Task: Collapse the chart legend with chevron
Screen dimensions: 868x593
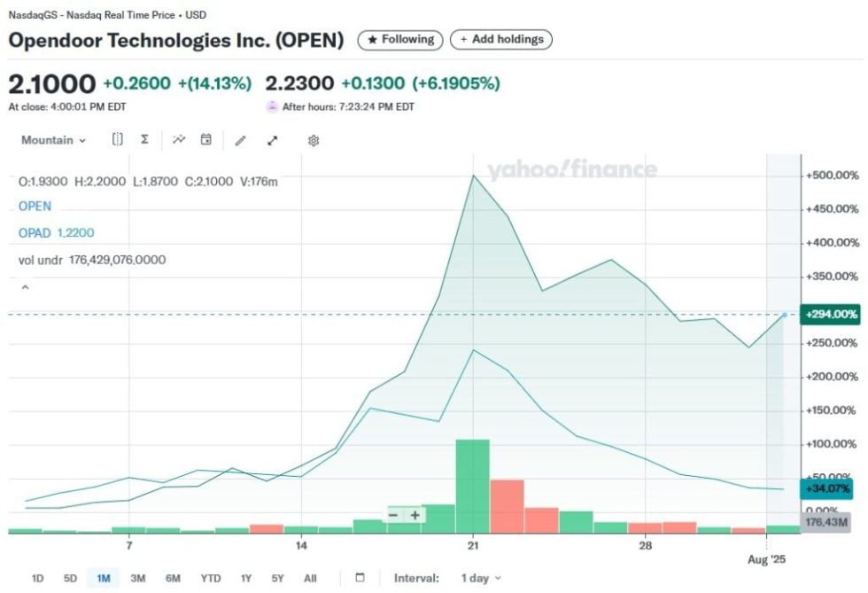Action: pos(25,287)
